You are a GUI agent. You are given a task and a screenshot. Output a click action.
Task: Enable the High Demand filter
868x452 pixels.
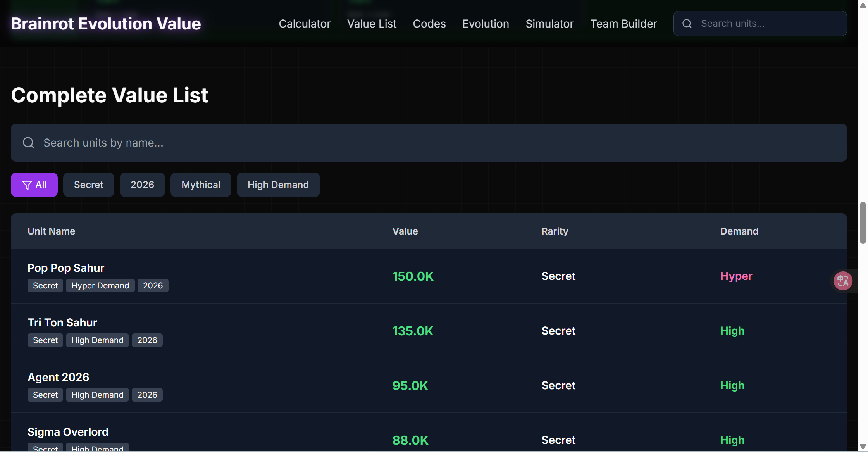pos(278,185)
